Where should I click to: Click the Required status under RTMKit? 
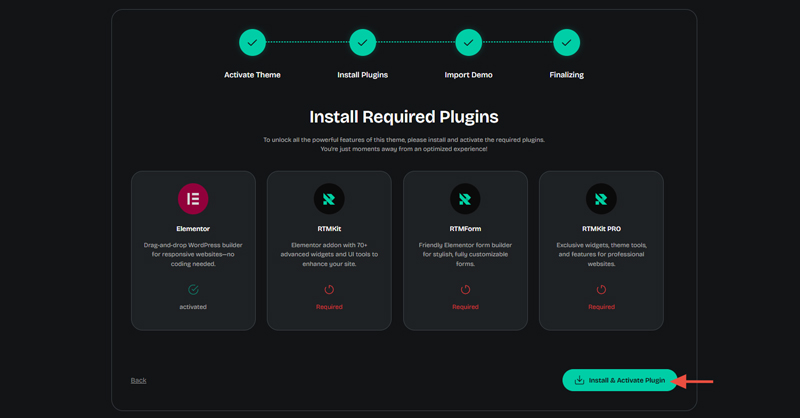[329, 307]
